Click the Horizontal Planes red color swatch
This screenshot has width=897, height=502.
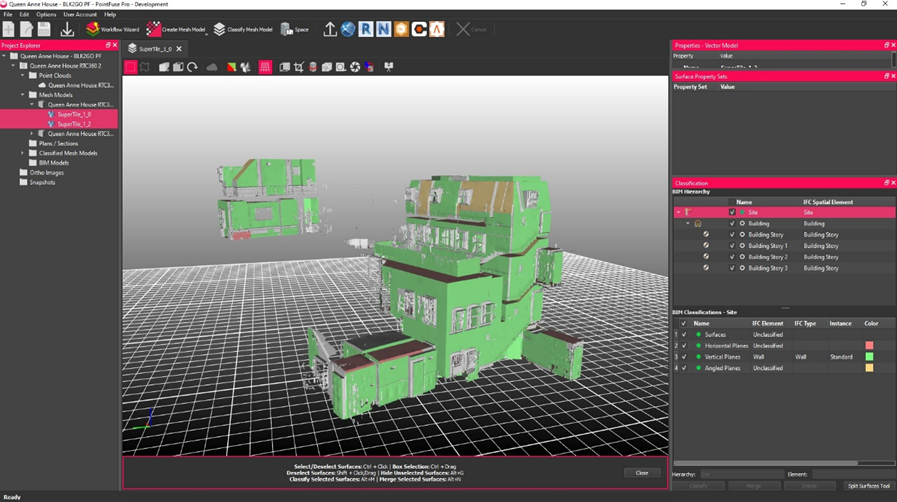click(x=869, y=346)
